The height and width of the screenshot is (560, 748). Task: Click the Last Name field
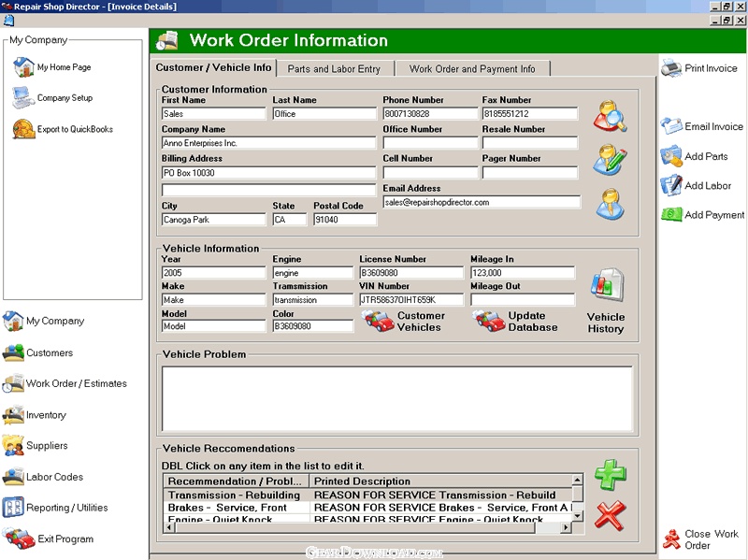click(x=324, y=113)
